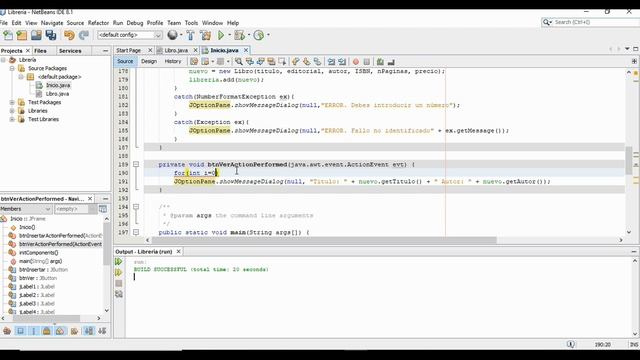640x360 pixels.
Task: Toggle Show Fields filter in Navigator
Action: (20, 331)
